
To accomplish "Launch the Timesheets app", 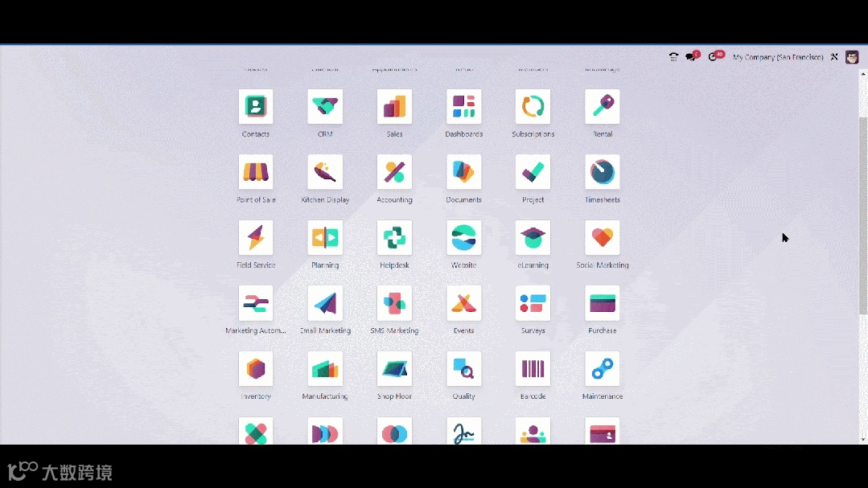I will (x=603, y=172).
